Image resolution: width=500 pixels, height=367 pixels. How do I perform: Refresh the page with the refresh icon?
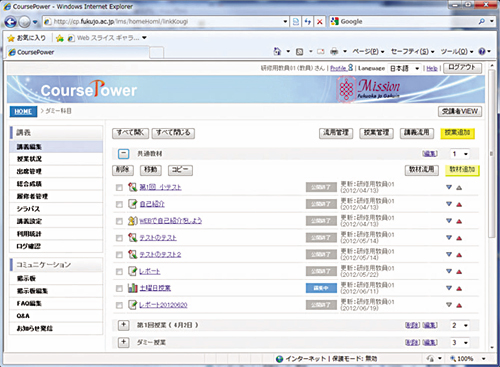point(308,22)
